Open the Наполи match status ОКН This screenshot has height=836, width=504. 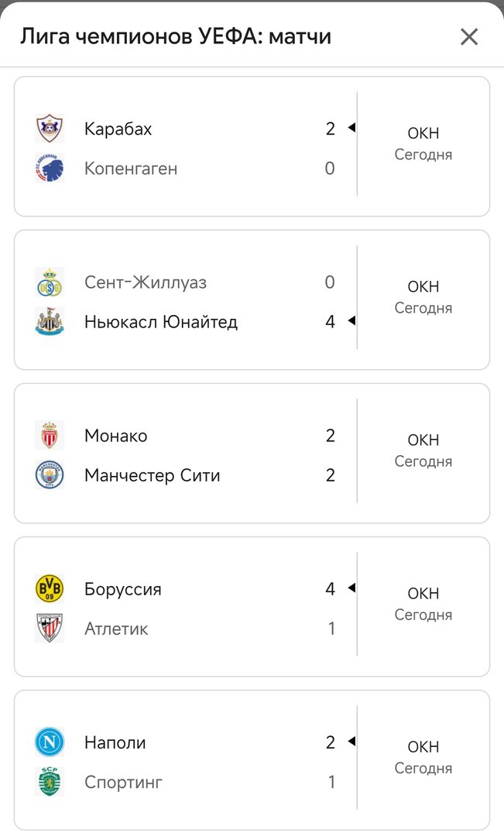click(423, 747)
